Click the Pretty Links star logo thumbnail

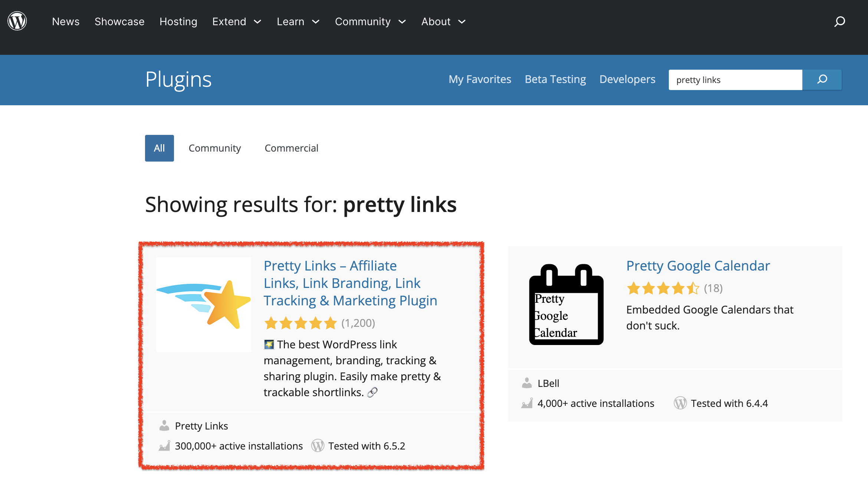203,304
